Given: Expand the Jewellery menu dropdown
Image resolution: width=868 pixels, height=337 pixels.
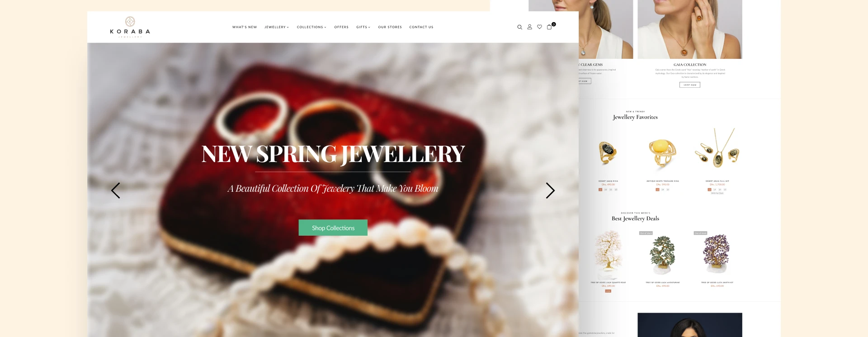Looking at the screenshot, I should tap(277, 27).
